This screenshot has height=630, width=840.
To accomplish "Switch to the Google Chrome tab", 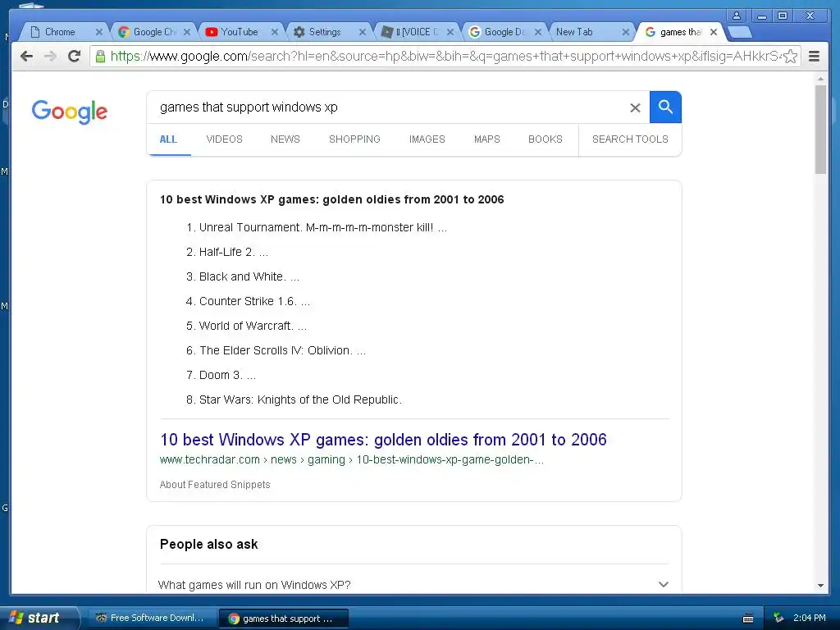I will pyautogui.click(x=153, y=32).
